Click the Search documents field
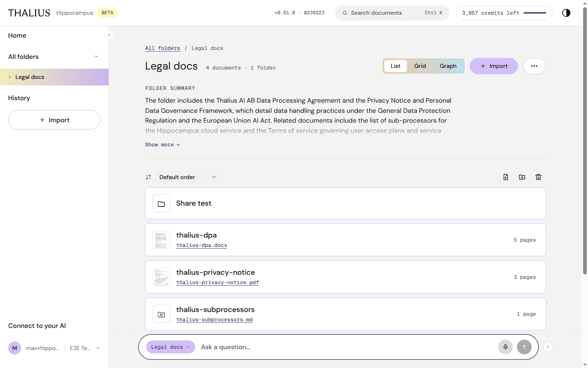Screen dimensions: 588x368 coord(392,13)
